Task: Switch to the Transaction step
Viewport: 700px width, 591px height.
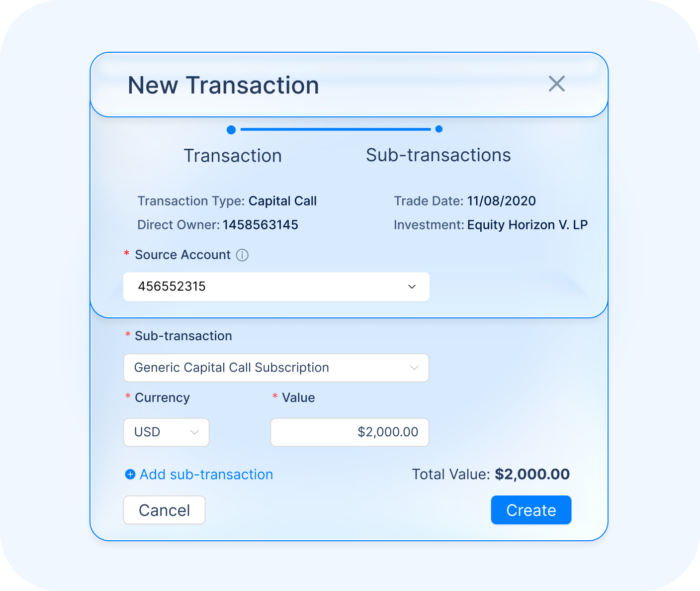Action: coord(233,156)
